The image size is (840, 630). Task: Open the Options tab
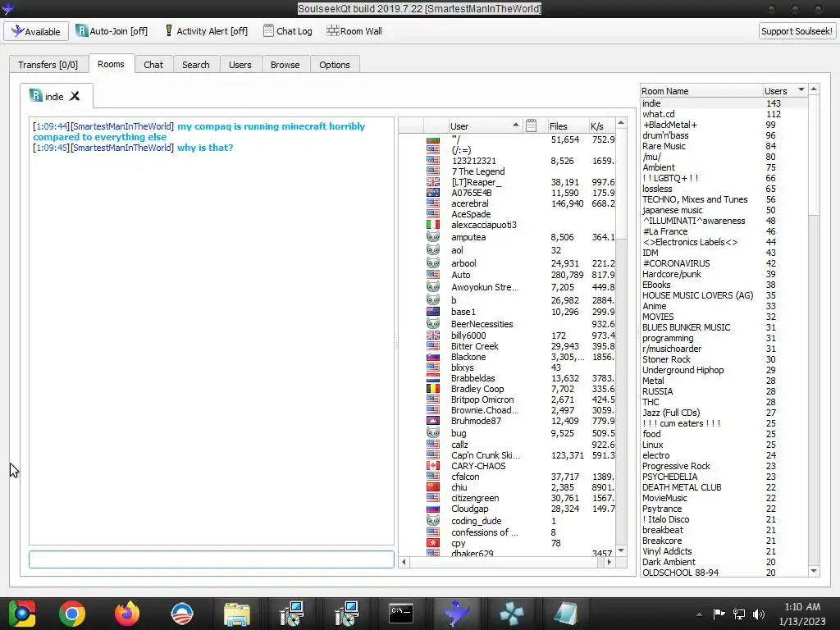335,65
